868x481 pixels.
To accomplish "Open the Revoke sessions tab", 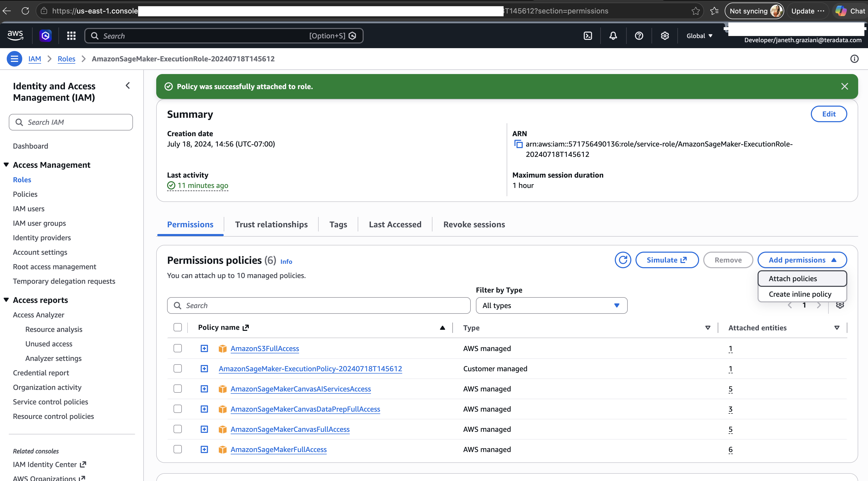I will 474,225.
